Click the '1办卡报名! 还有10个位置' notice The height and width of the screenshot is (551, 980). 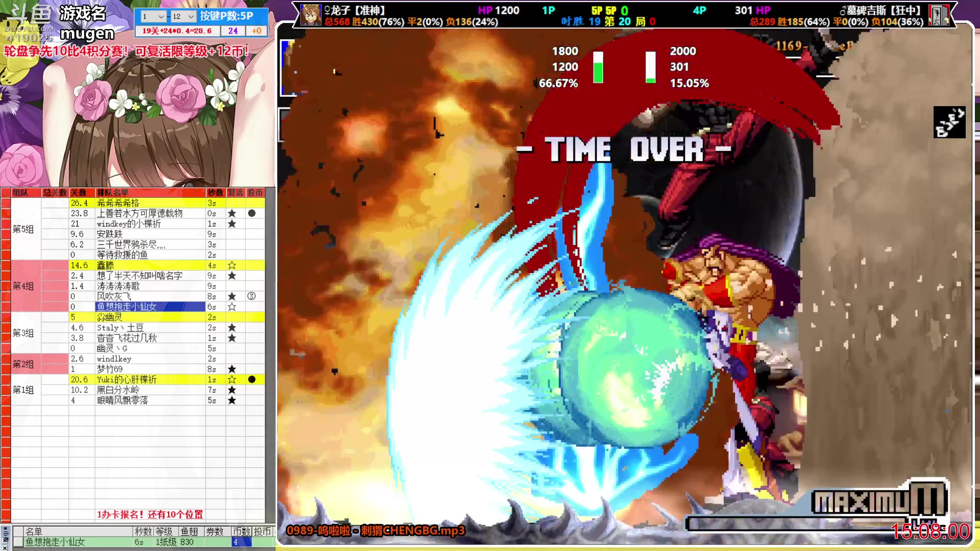150,514
